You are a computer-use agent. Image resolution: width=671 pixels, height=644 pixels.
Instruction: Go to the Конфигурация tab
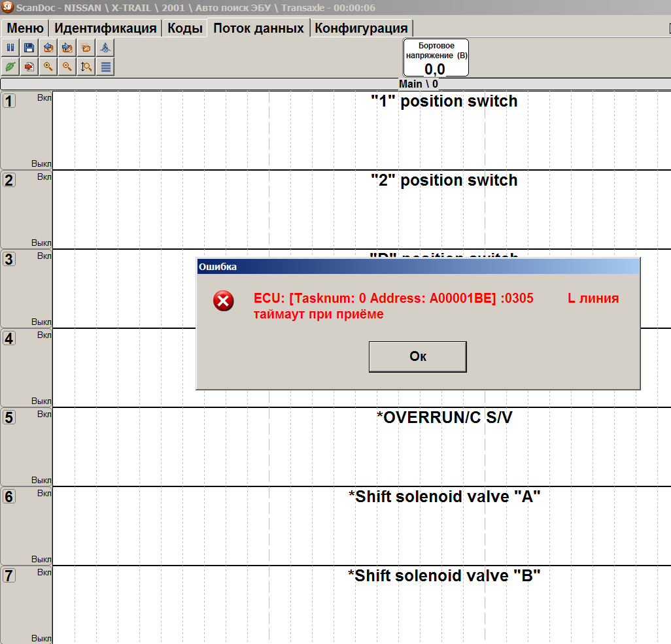(x=361, y=28)
